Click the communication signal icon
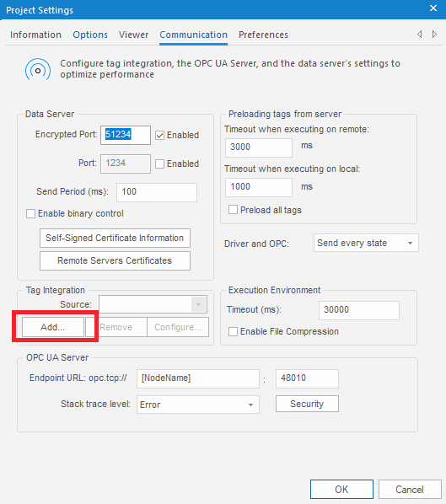This screenshot has height=504, width=446. 38,70
